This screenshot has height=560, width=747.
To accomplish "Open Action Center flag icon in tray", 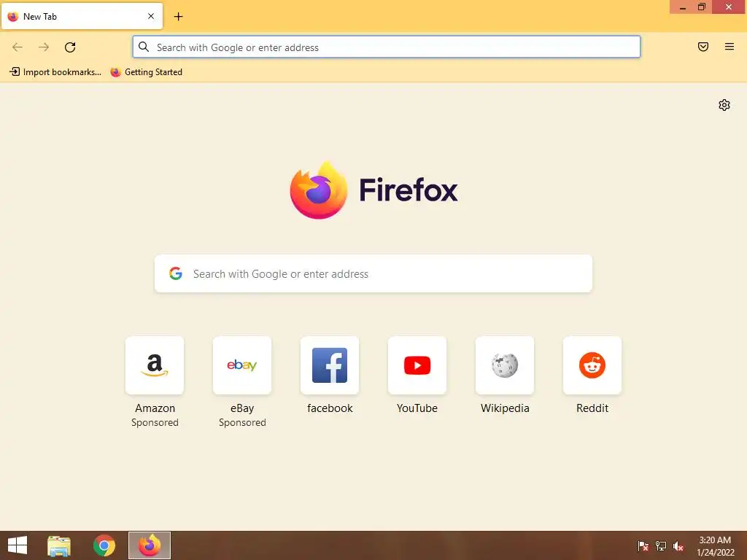I will [x=643, y=546].
